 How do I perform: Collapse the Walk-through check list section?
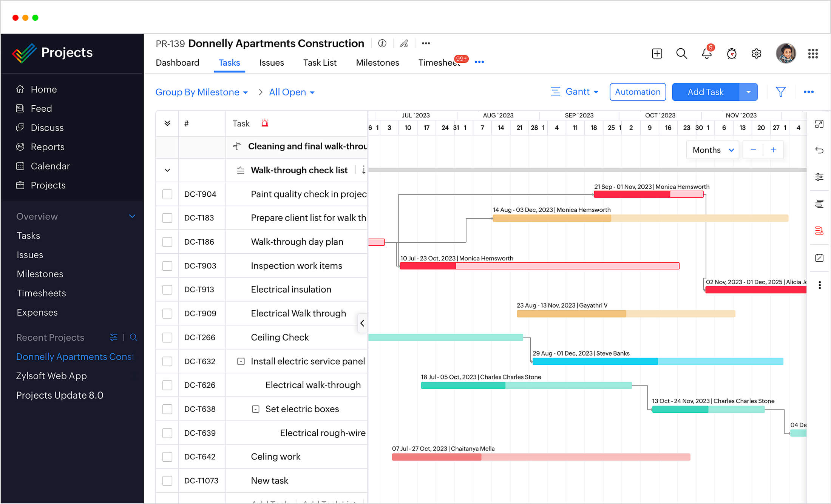click(x=167, y=170)
